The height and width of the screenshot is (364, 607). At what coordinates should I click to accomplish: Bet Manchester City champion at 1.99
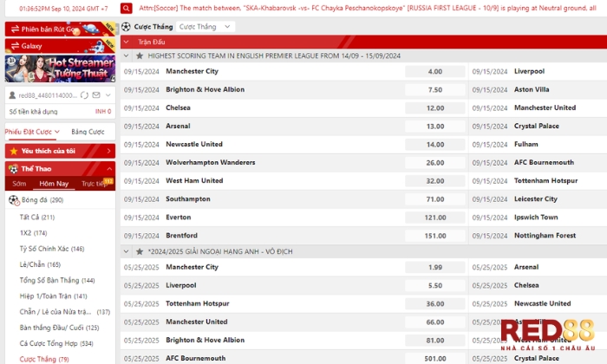[435, 267]
